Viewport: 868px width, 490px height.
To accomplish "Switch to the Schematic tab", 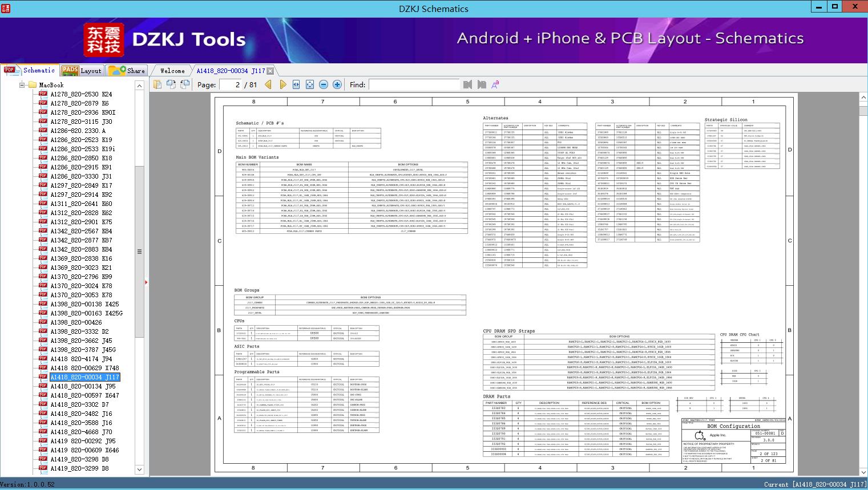I will 29,70.
